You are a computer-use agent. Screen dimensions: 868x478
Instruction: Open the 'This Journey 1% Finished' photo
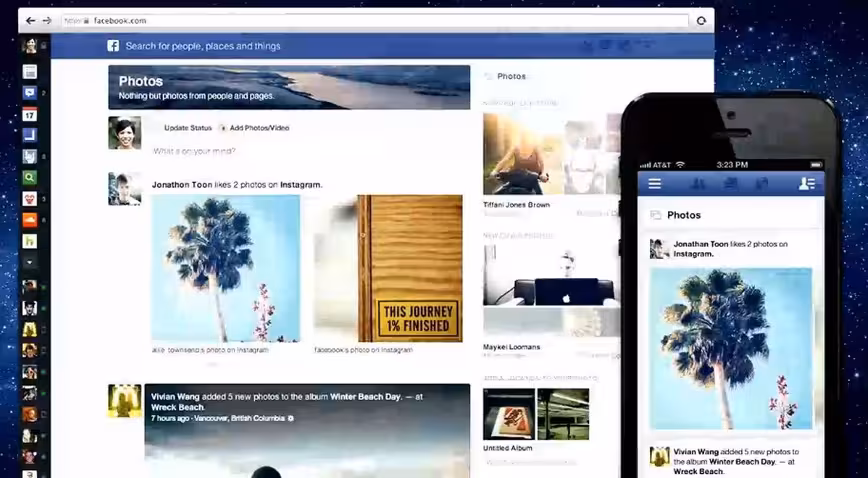[388, 268]
